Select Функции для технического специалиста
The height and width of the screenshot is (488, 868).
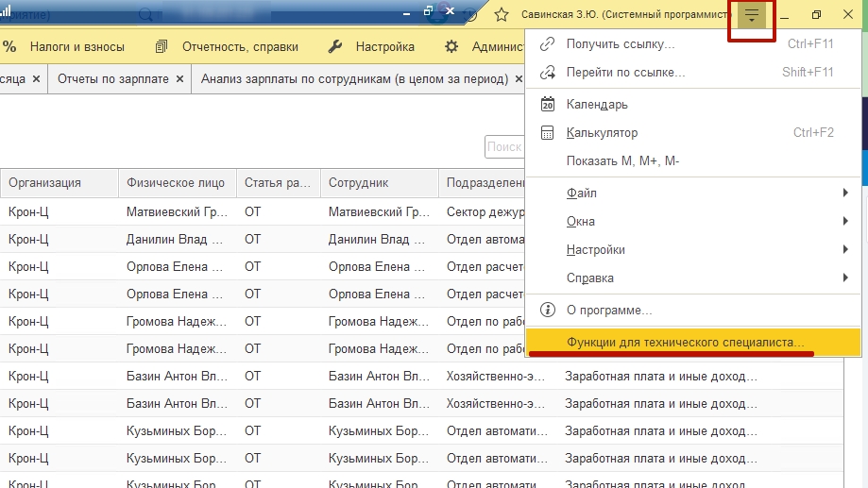(686, 341)
